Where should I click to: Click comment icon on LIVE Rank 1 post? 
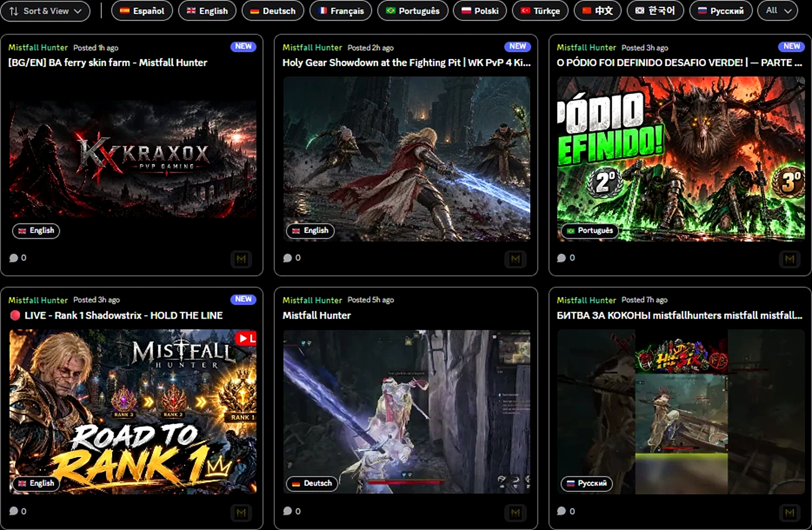click(x=13, y=511)
